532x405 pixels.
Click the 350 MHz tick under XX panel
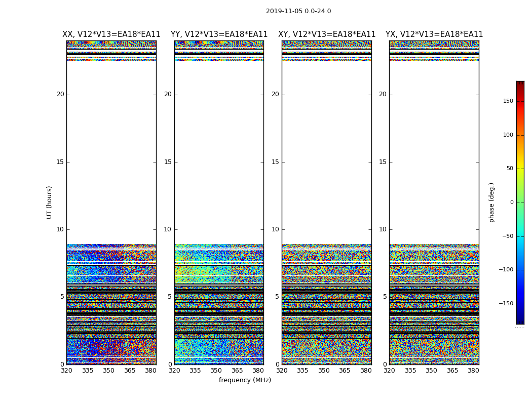[108, 371]
